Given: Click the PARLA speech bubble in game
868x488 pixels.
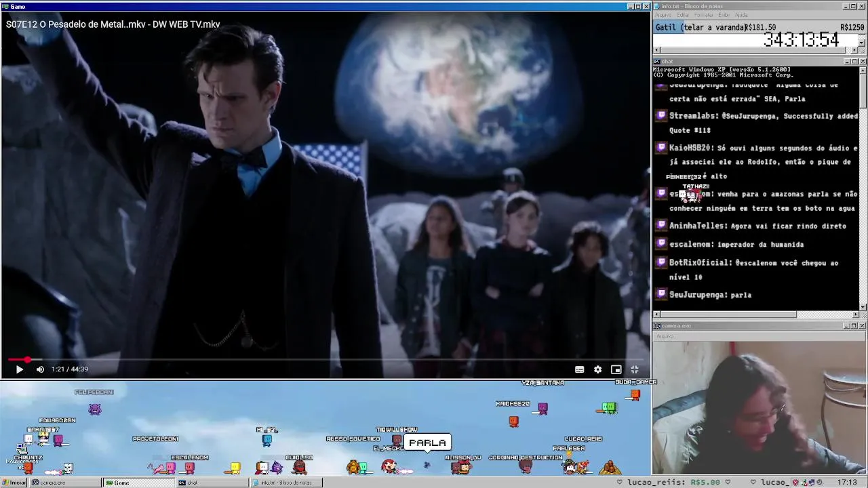Looking at the screenshot, I should pos(428,443).
